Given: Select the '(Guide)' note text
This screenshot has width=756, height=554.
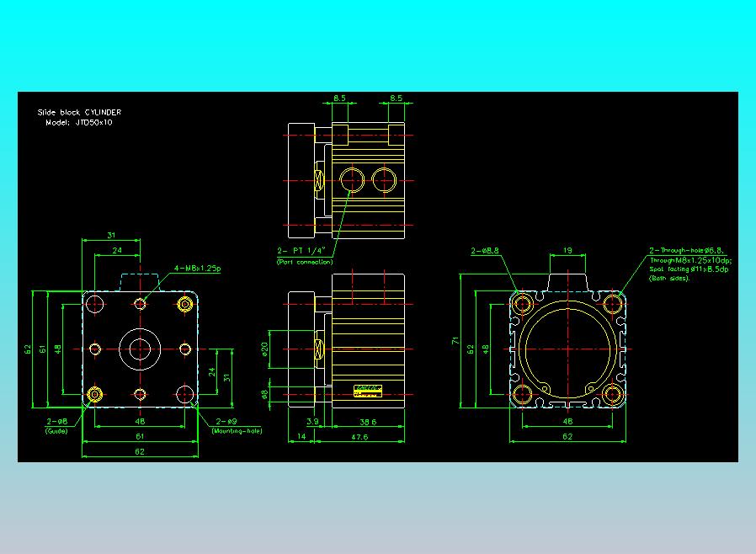Looking at the screenshot, I should pyautogui.click(x=56, y=431).
